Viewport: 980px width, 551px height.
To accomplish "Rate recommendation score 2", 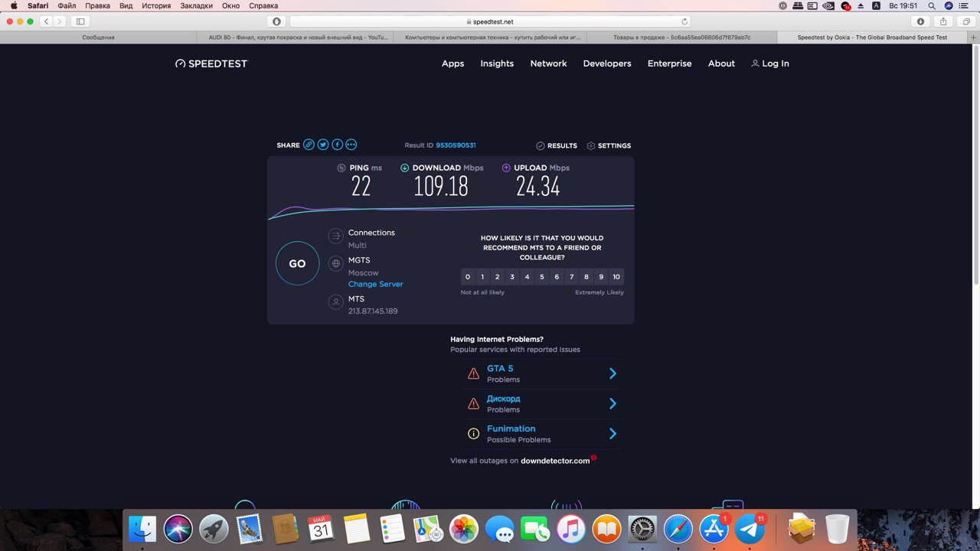I will 498,277.
